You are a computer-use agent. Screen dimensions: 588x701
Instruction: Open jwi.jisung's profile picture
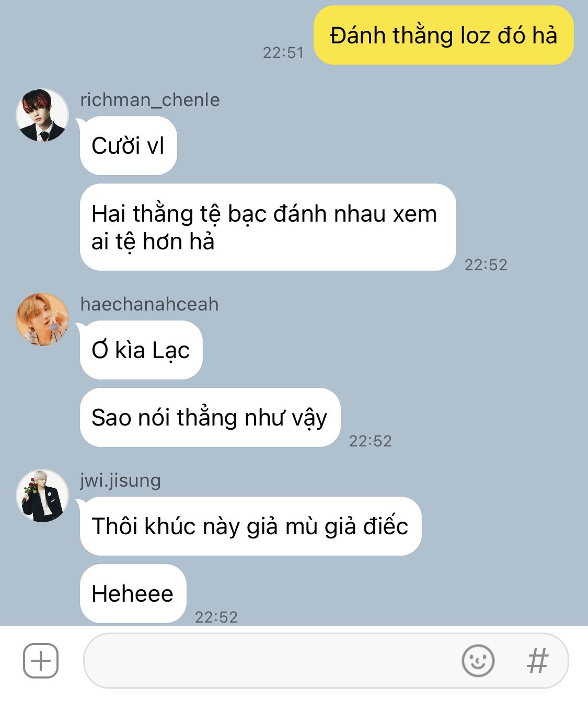coord(42,496)
